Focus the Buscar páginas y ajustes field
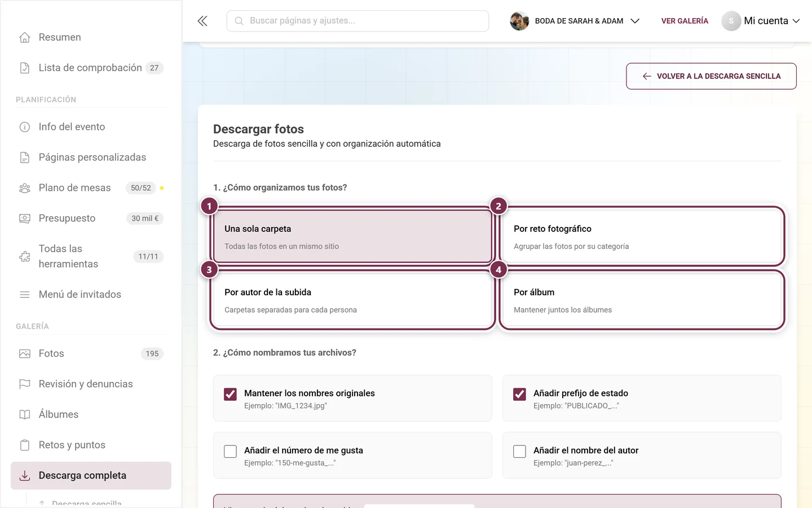The height and width of the screenshot is (508, 812). click(x=358, y=21)
